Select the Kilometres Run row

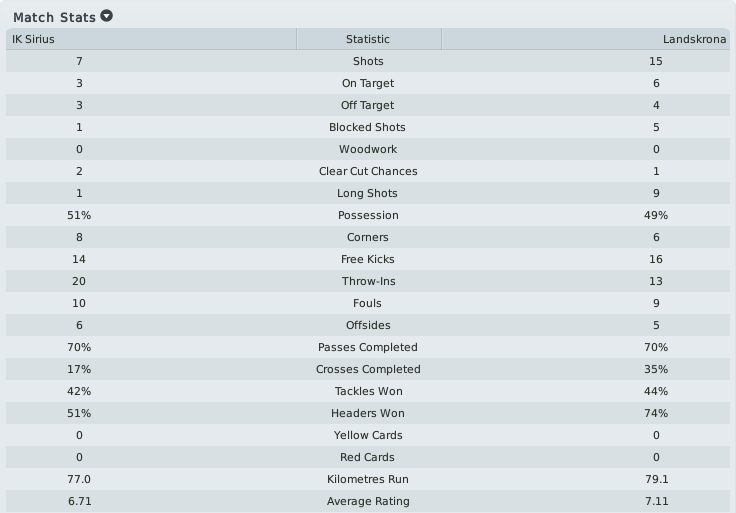[368, 479]
